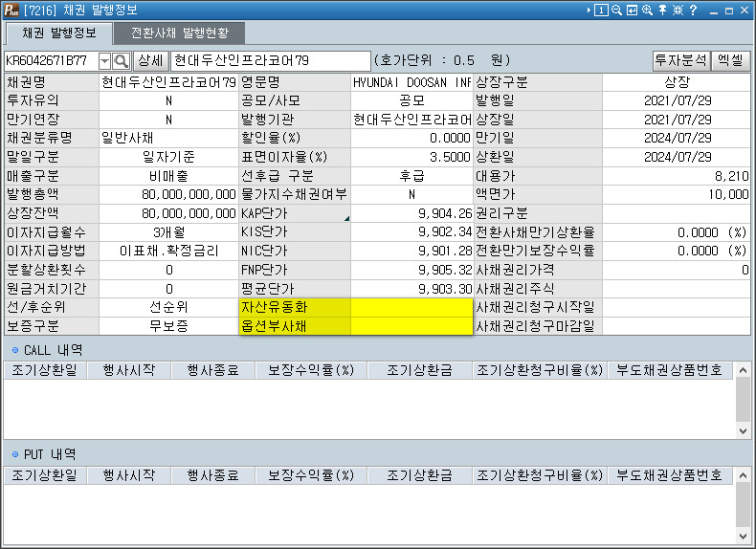756x549 pixels.
Task: Click the 조기상환일 column header in CALL 내역
Action: coord(44,370)
